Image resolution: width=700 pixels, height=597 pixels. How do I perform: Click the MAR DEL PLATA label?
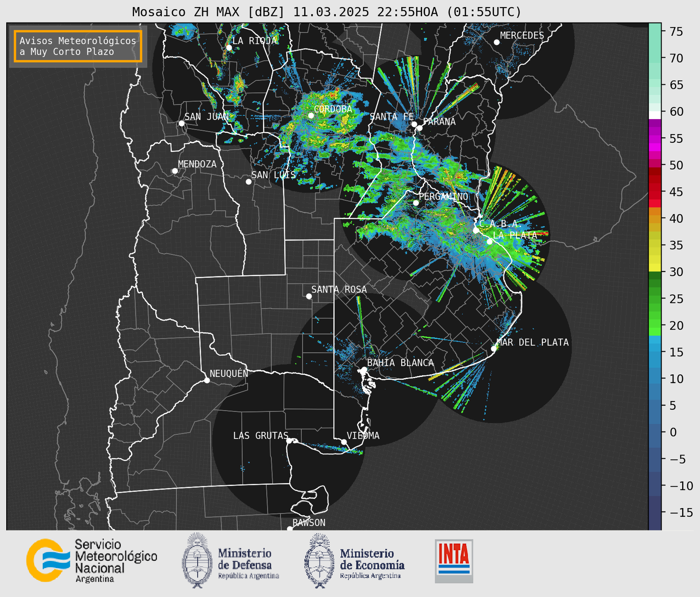pos(533,343)
